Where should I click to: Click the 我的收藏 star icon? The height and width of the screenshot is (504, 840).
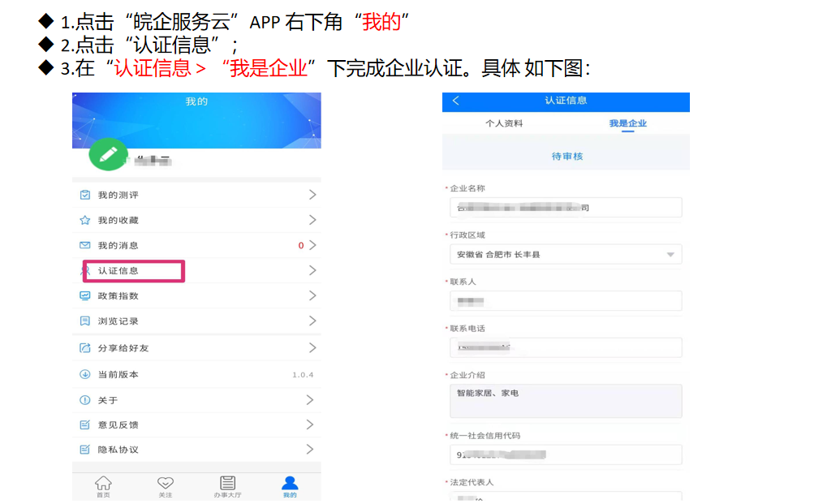coord(85,220)
